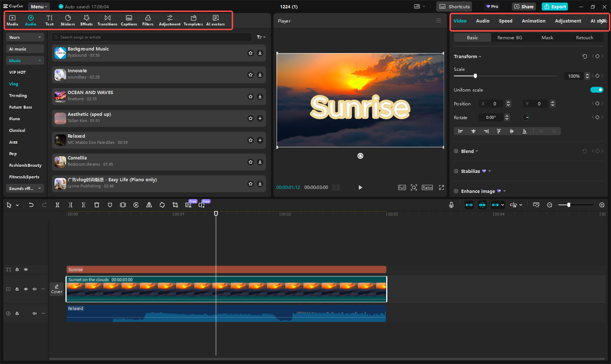Toggle the Uniform scale switch

[596, 90]
